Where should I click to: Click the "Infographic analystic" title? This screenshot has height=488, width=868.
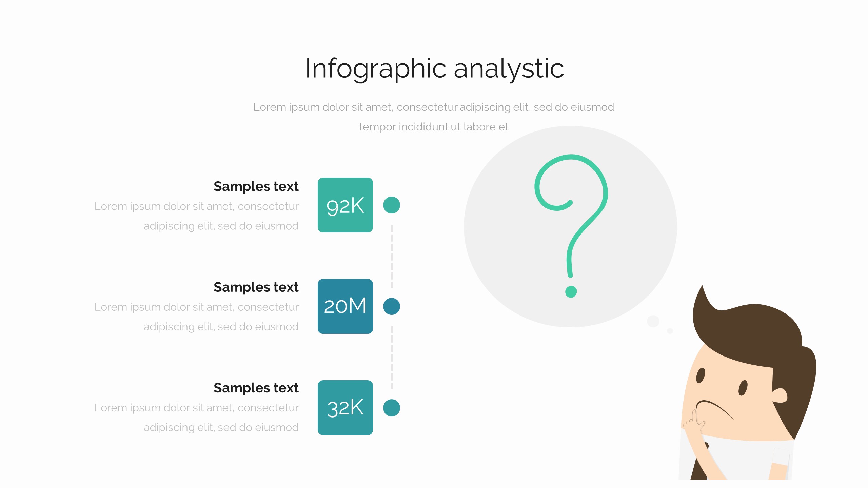pyautogui.click(x=434, y=68)
